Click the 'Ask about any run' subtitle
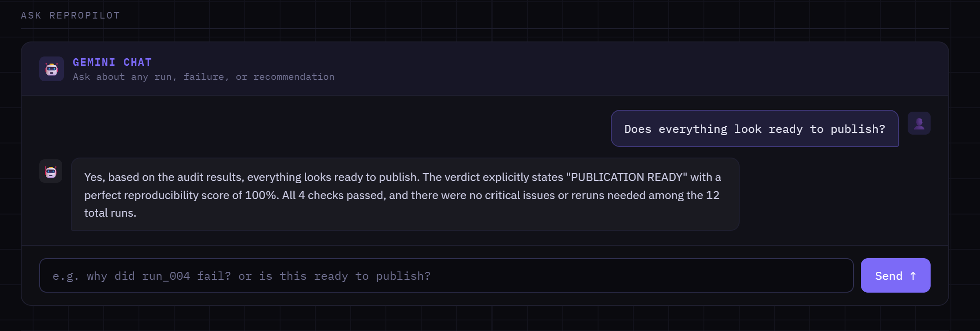 tap(204, 77)
